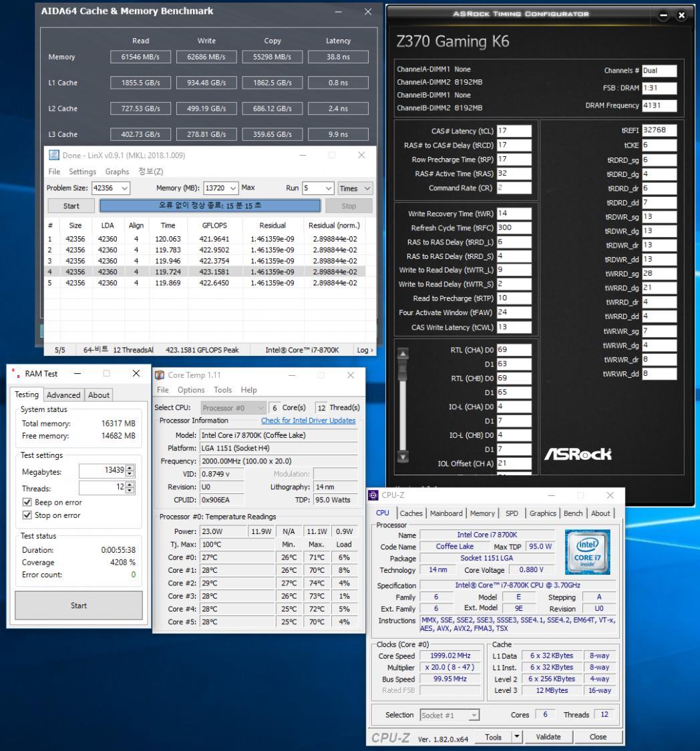
Task: Open Run count dropdown in LinX
Action: pos(329,188)
